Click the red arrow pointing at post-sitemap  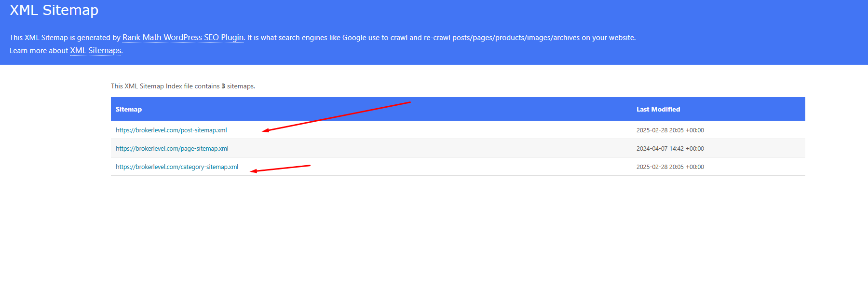[337, 116]
